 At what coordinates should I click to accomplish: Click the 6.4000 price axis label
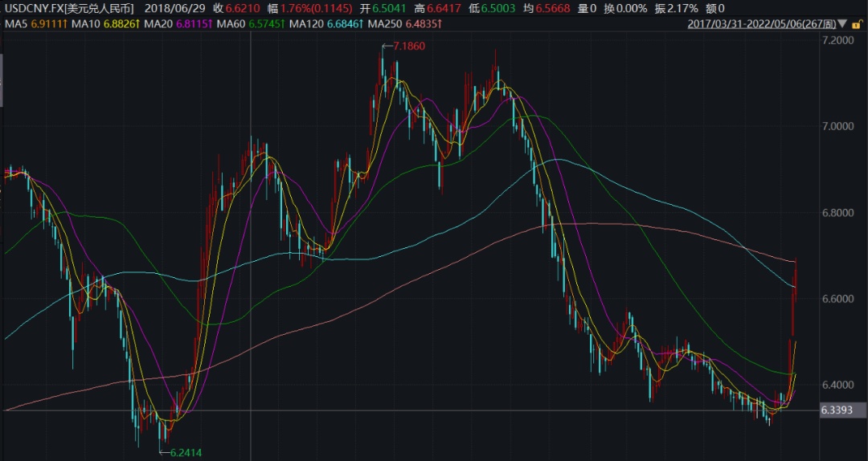(x=837, y=386)
